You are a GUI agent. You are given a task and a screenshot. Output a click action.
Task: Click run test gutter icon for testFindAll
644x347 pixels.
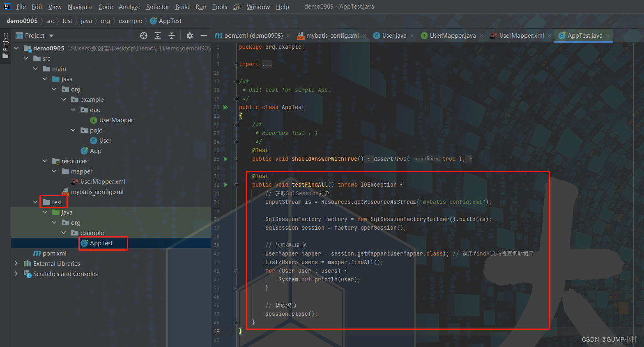(x=225, y=185)
